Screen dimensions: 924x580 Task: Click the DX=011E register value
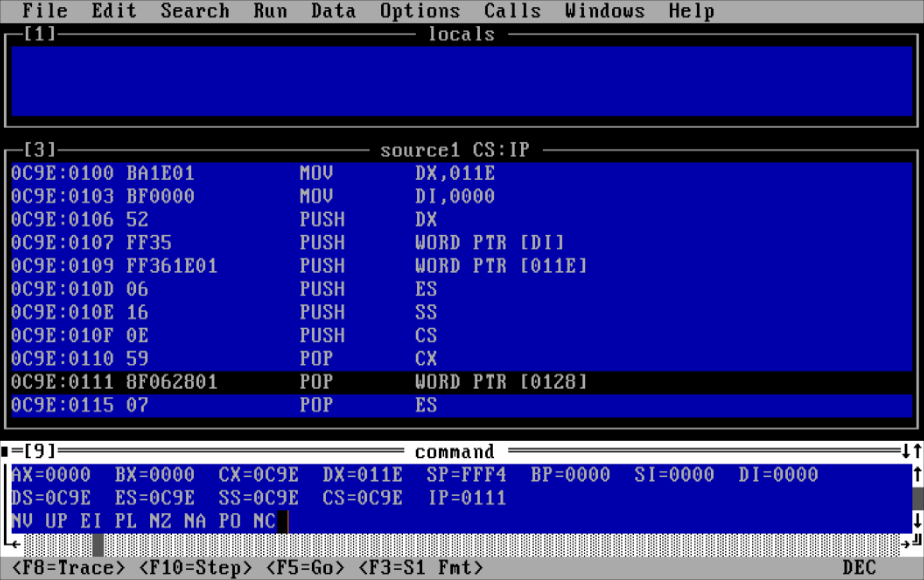tap(363, 475)
